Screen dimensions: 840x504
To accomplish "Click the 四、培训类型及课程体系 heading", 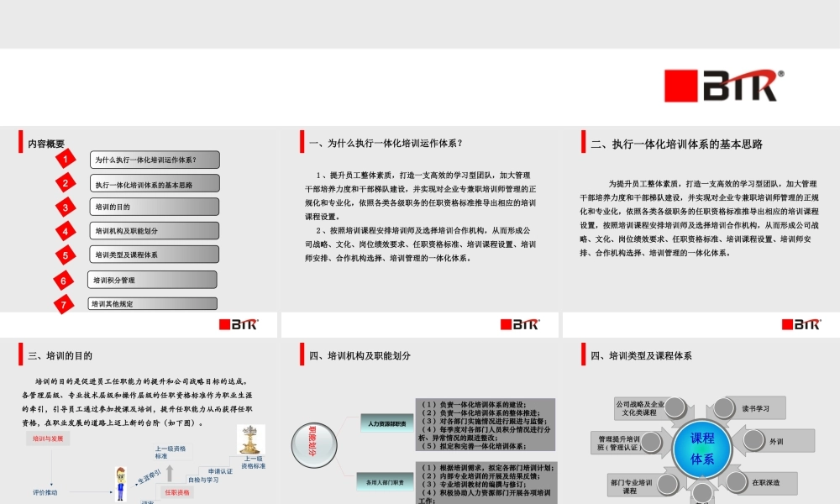I will point(641,355).
